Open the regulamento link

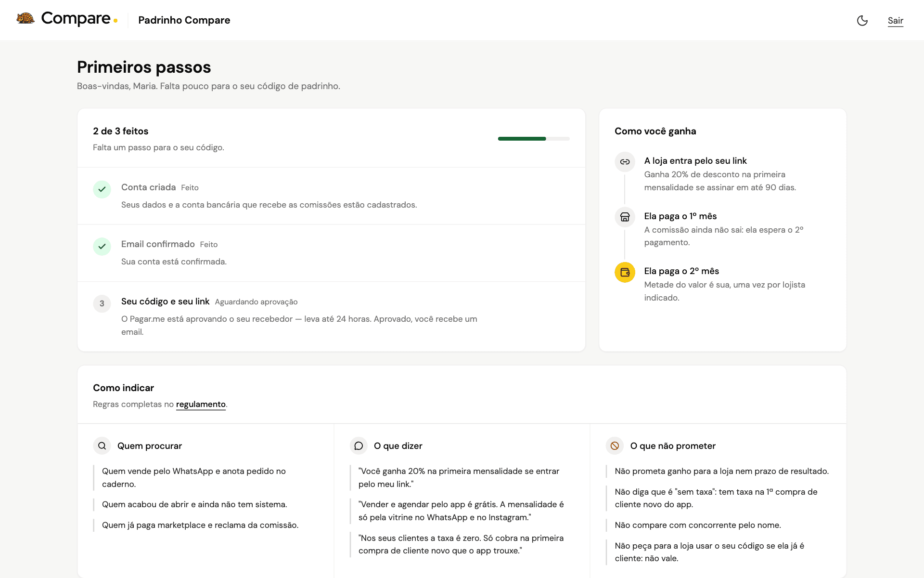[x=201, y=404]
